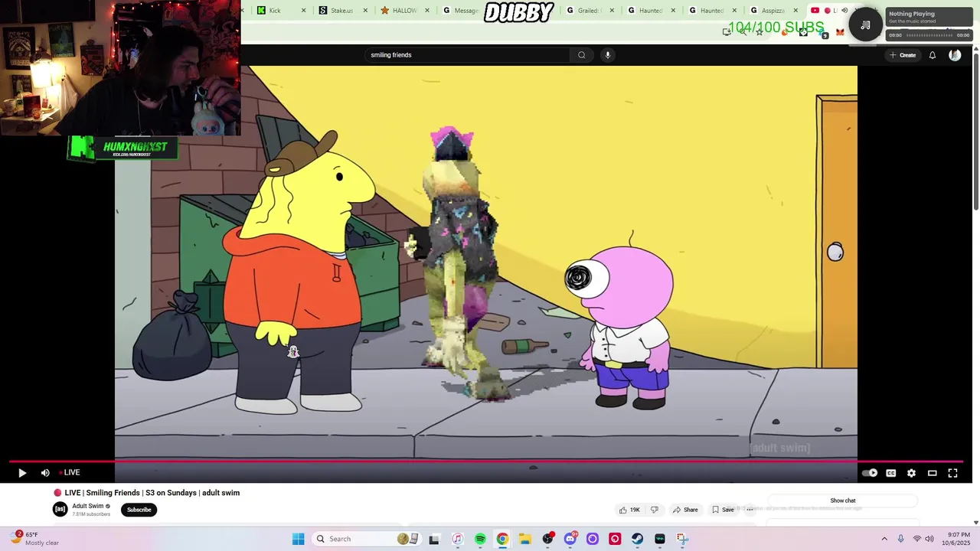The height and width of the screenshot is (551, 980).
Task: Toggle closed captions in the player
Action: pyautogui.click(x=891, y=473)
